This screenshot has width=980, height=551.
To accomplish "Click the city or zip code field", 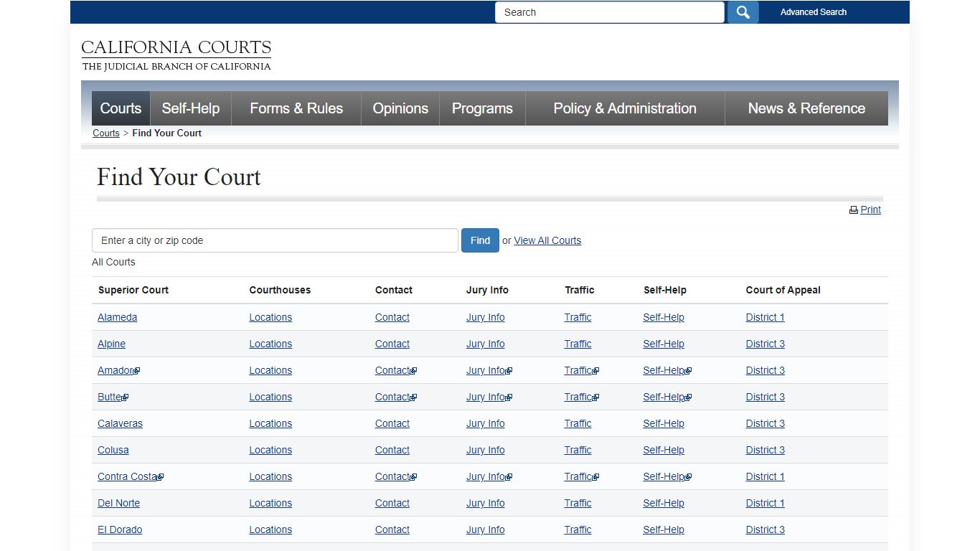I will 275,240.
